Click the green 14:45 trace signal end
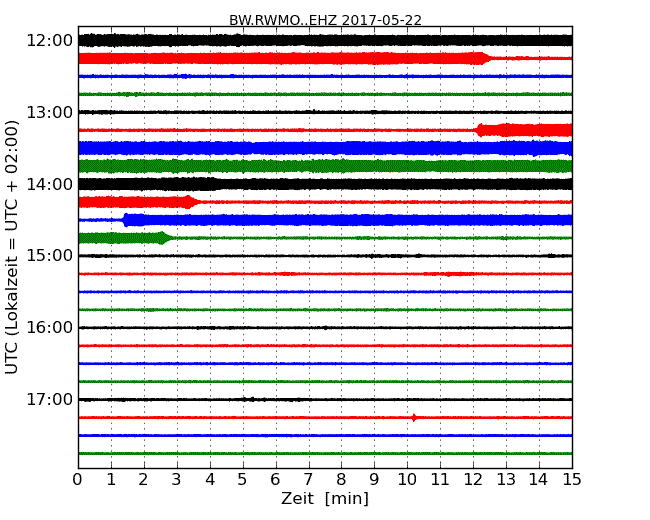The width and height of the screenshot is (650, 520). (x=164, y=238)
